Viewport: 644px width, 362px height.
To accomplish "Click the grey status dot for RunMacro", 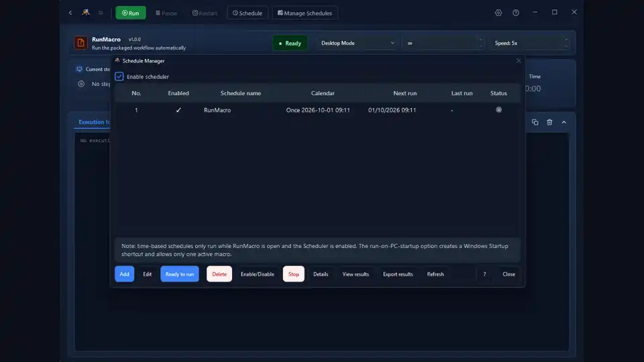I will click(x=498, y=109).
